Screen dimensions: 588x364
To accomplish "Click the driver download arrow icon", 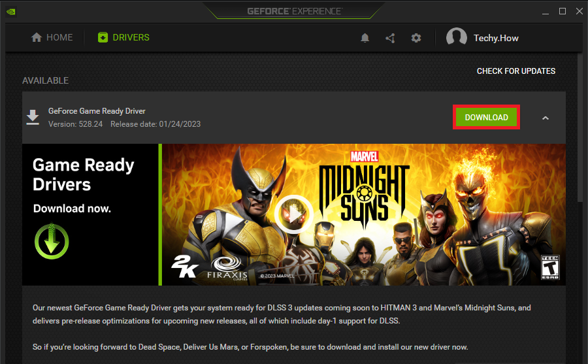I will [33, 118].
